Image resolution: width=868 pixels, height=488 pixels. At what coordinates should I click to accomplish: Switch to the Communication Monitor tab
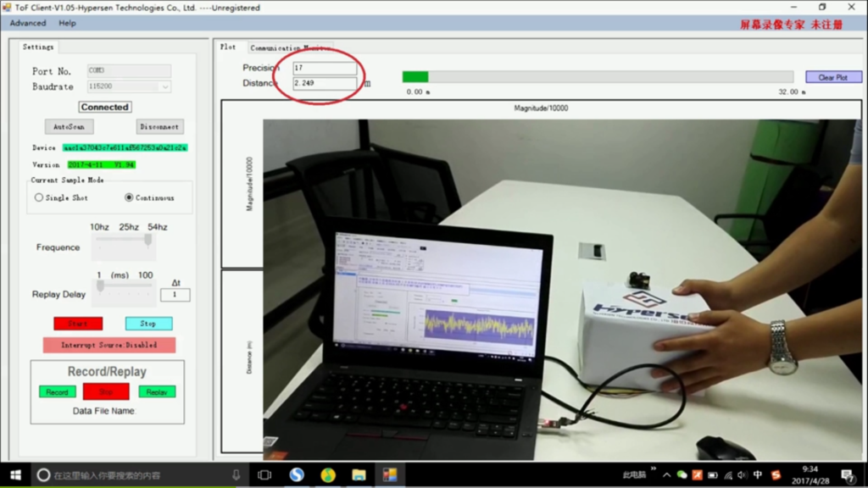(x=290, y=48)
